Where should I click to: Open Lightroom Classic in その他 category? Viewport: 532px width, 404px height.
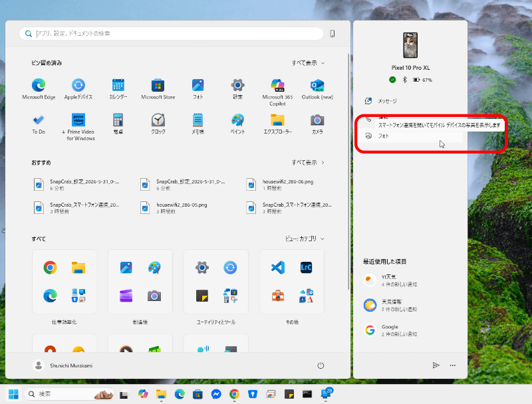pyautogui.click(x=306, y=268)
